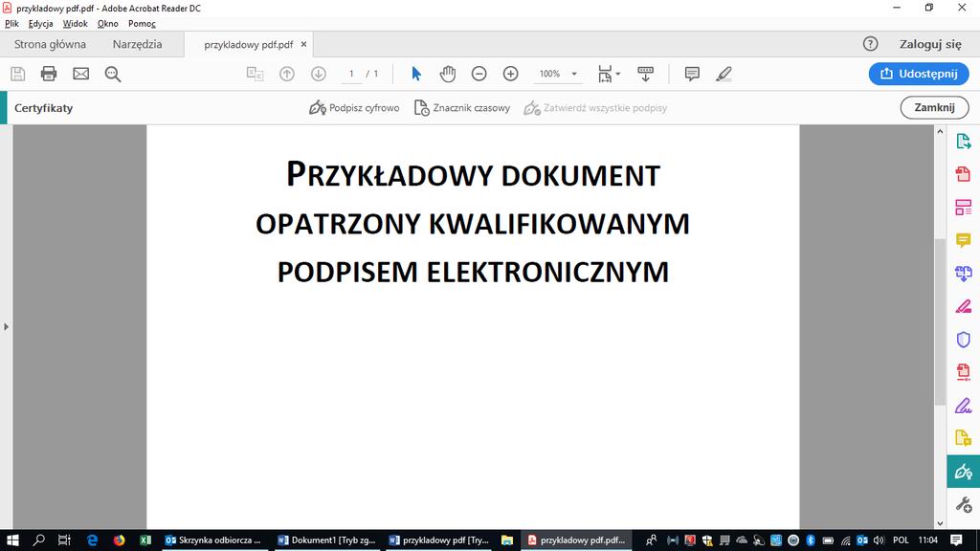Open Firefox from the taskbar
Viewport: 980px width, 551px height.
click(x=119, y=540)
